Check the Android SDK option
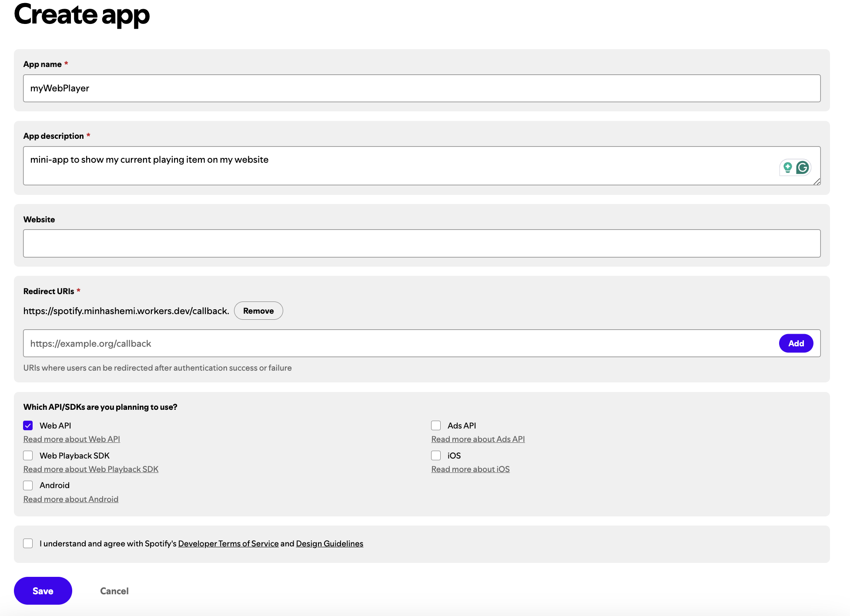This screenshot has width=850, height=616. [x=28, y=485]
